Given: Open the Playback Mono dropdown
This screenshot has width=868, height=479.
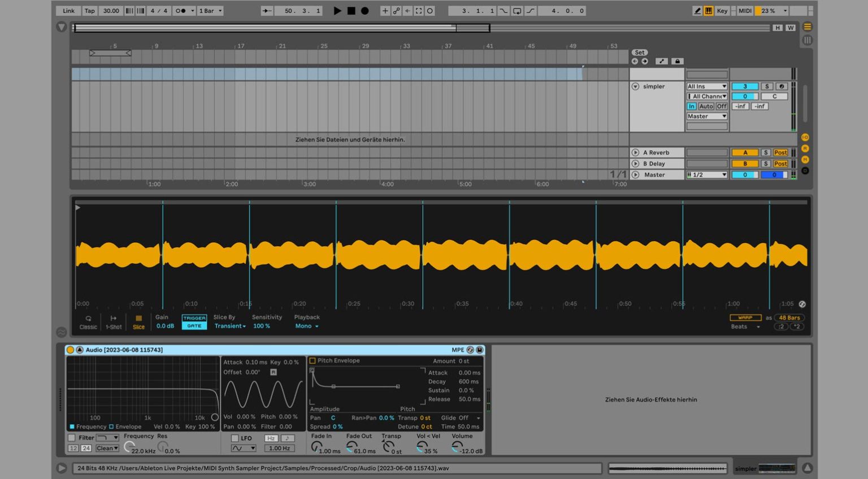Looking at the screenshot, I should pyautogui.click(x=306, y=326).
